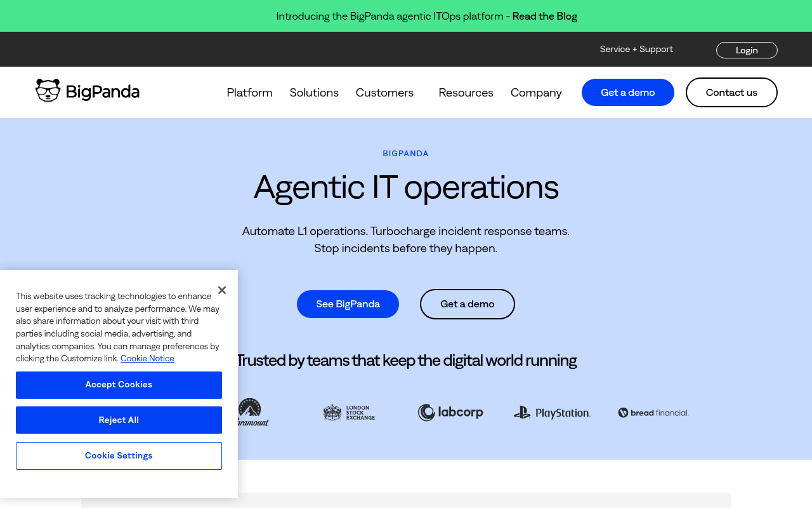
Task: Open the Resources dropdown
Action: click(466, 92)
